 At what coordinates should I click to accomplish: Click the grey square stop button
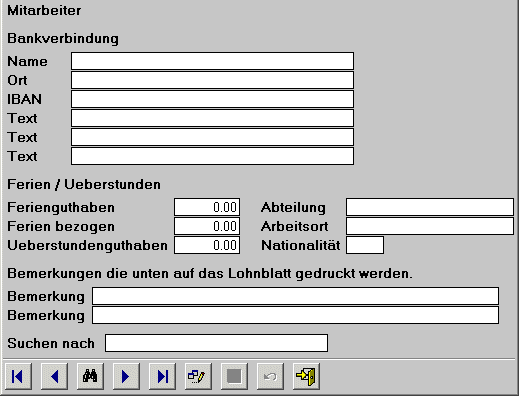234,376
